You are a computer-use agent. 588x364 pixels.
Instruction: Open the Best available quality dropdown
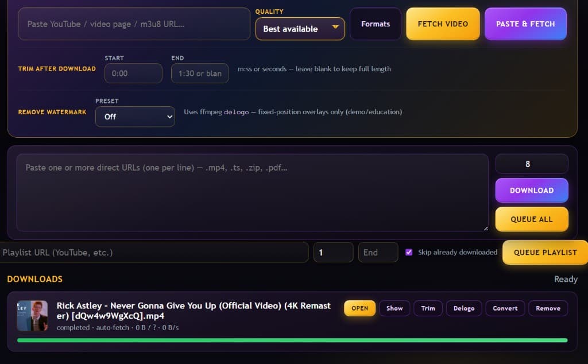pos(300,29)
